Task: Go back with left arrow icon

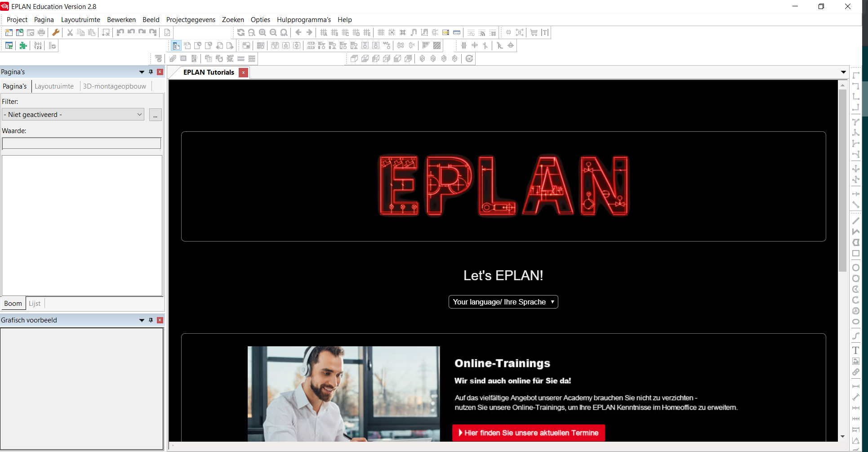Action: [298, 32]
